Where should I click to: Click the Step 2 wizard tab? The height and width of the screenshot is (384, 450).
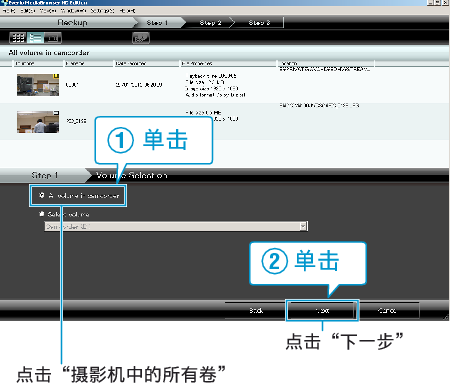coord(210,23)
